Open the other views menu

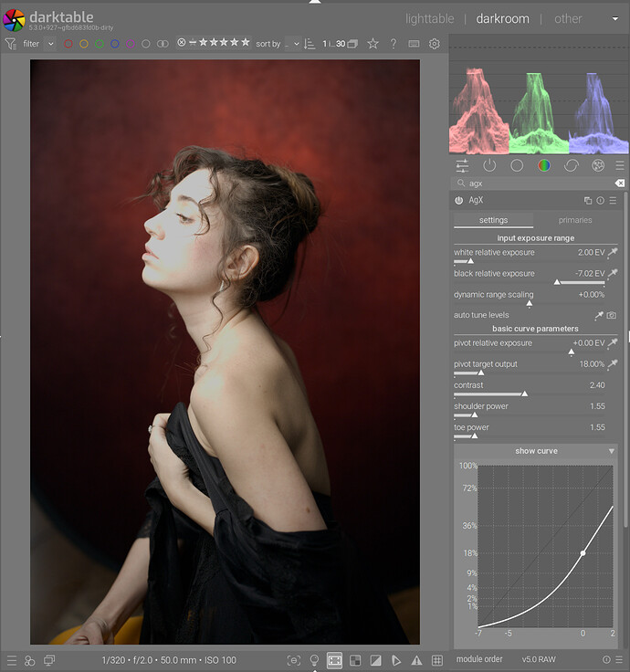[x=568, y=18]
